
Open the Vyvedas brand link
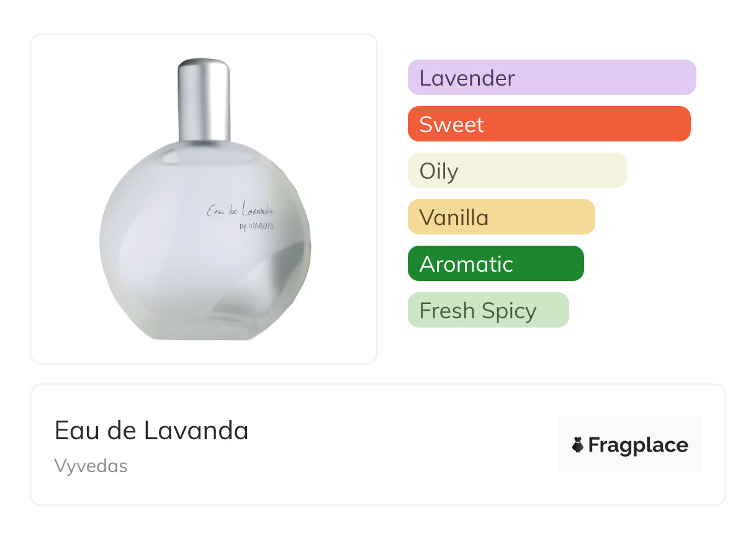tap(91, 466)
